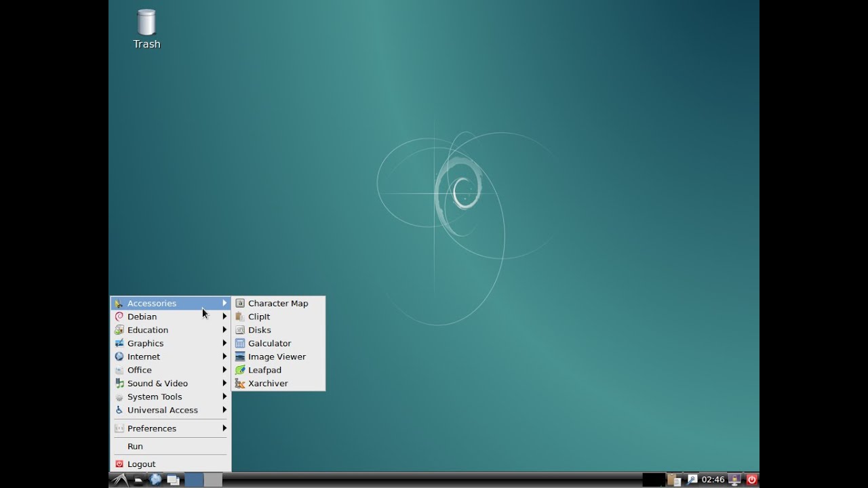Expand the Office category
Image resolution: width=868 pixels, height=488 pixels.
(170, 370)
